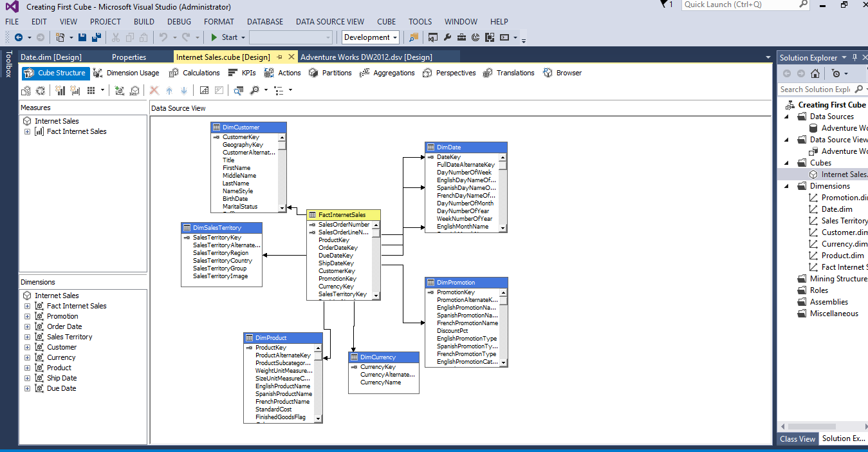Expand the Promotion dimension node
This screenshot has height=452, width=868.
coord(28,316)
